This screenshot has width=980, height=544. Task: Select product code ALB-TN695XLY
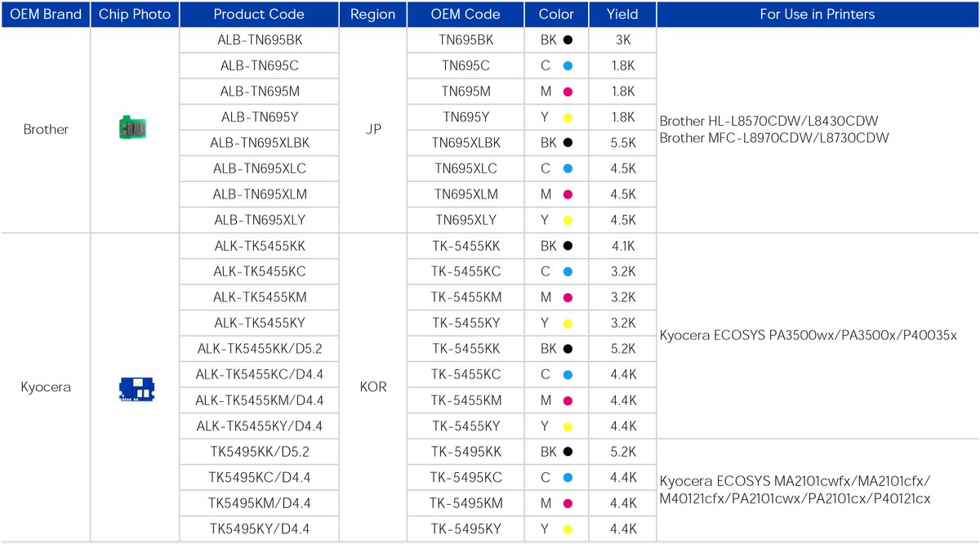(260, 221)
